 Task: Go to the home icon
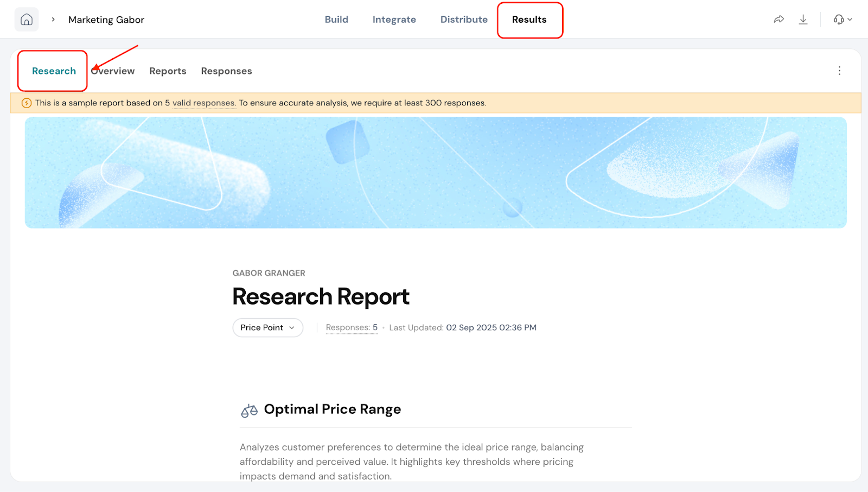pyautogui.click(x=27, y=20)
